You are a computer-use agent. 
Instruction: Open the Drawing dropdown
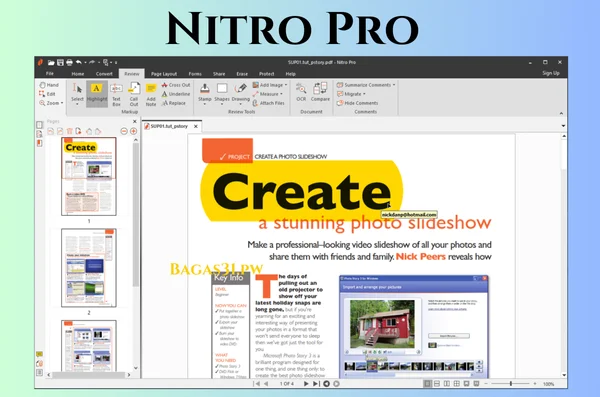click(x=240, y=104)
